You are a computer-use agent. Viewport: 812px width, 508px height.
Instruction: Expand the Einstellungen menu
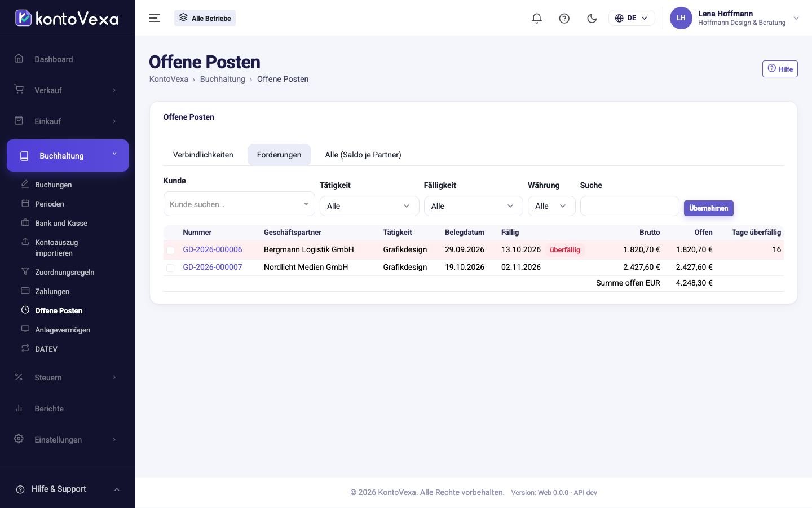point(68,440)
